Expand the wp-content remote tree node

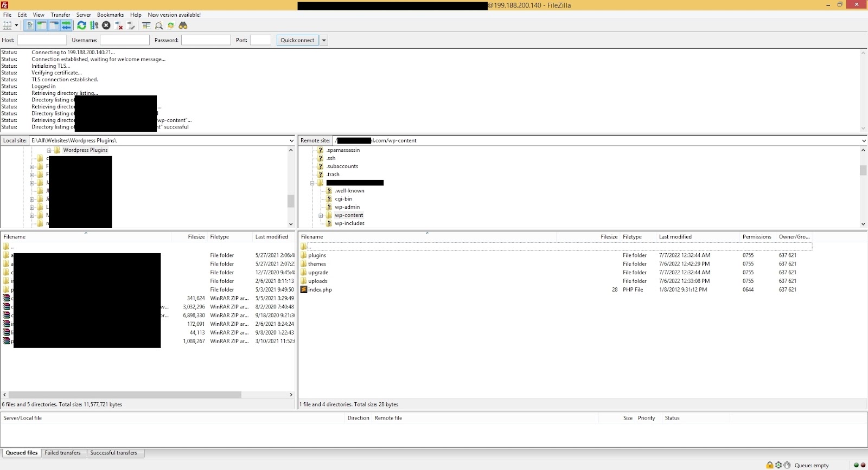click(x=321, y=215)
